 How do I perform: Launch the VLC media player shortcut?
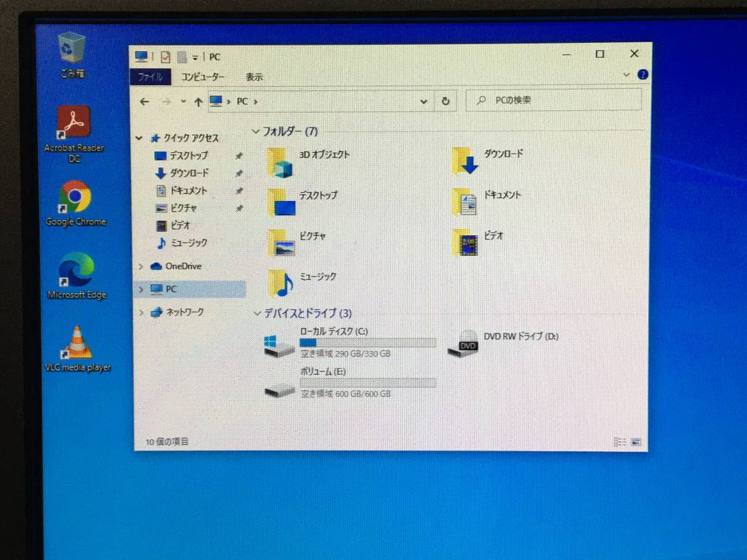[77, 349]
